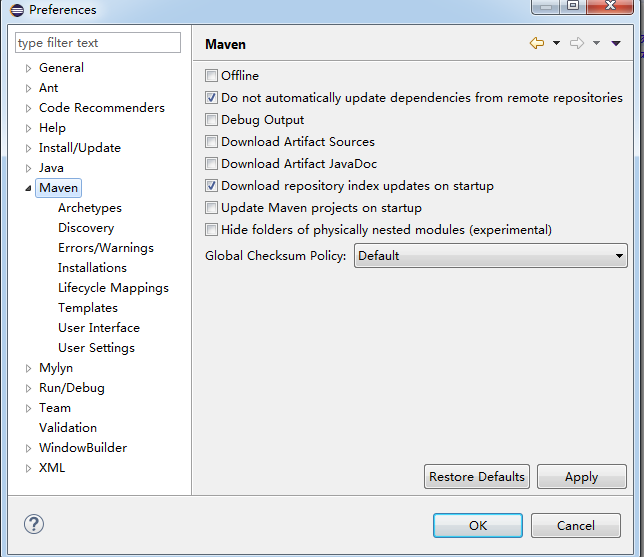This screenshot has height=557, width=644.
Task: Expand the General tree node
Action: (x=28, y=68)
